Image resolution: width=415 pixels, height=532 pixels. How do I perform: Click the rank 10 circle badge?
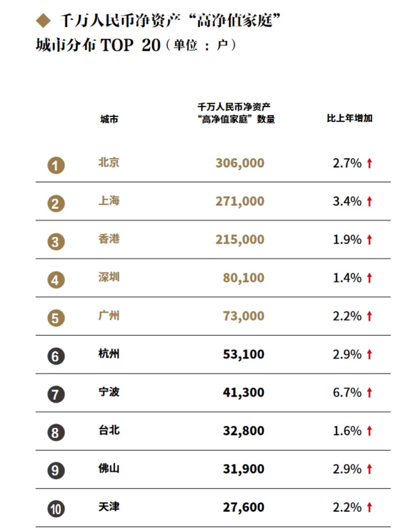coord(56,509)
